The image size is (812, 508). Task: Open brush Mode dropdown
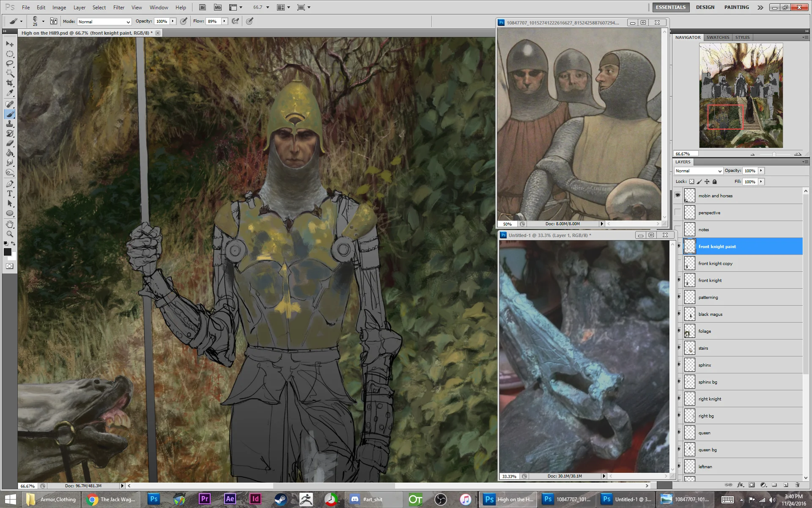click(x=104, y=22)
